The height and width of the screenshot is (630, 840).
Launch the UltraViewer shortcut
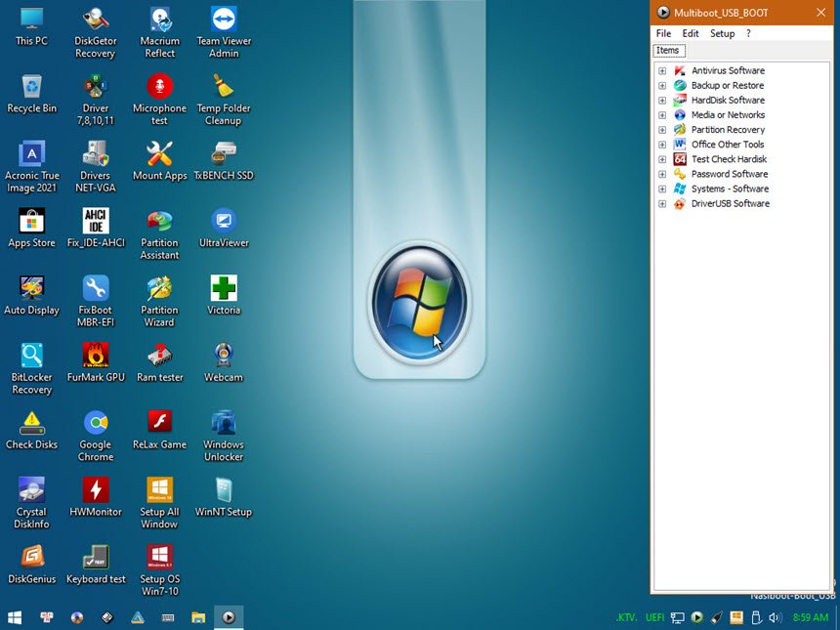[x=224, y=229]
